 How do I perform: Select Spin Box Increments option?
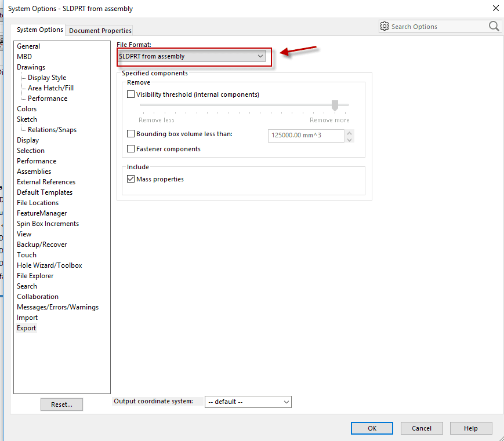[48, 224]
